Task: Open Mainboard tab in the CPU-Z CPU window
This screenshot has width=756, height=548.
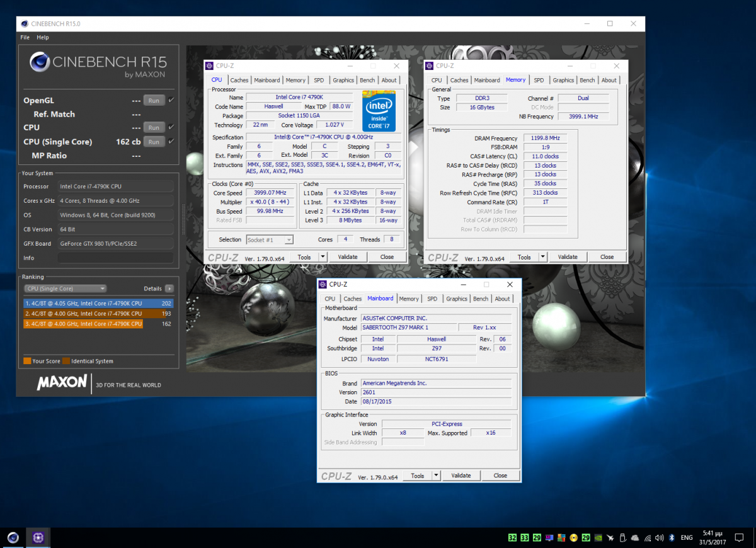Action: (x=267, y=80)
